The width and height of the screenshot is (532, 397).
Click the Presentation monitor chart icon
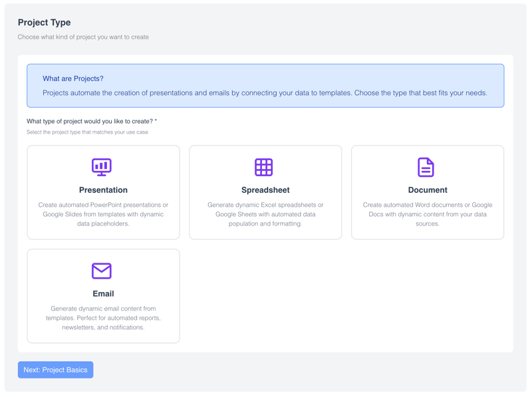[102, 167]
